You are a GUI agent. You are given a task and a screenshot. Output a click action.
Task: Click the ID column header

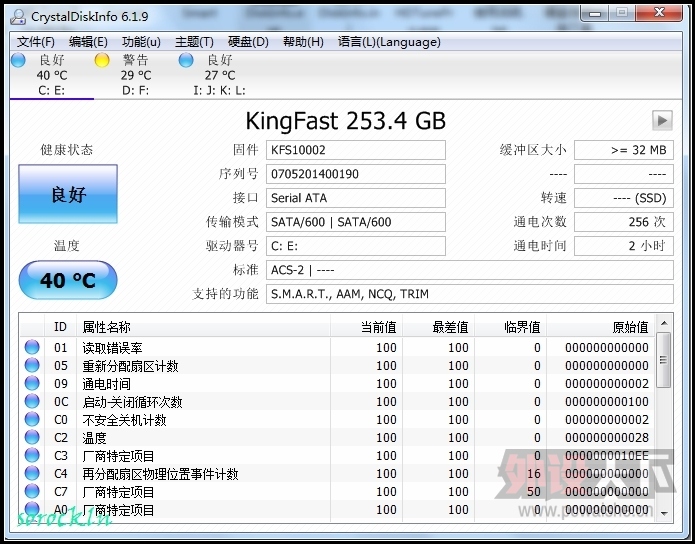click(60, 327)
